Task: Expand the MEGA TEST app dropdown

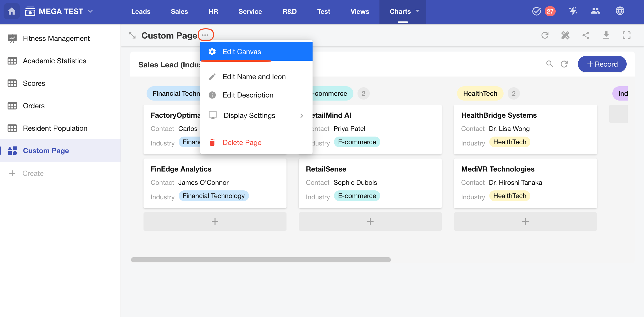Action: [90, 11]
